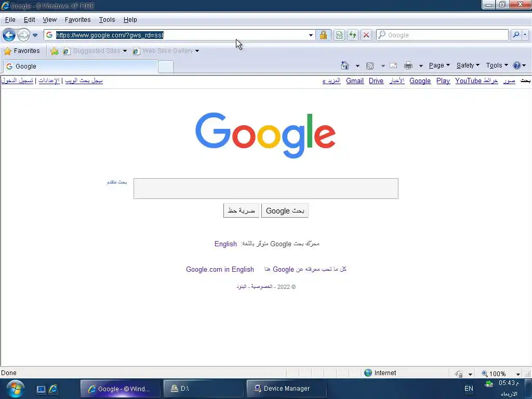Click the Read Mail envelope icon
Screen dimensions: 532x399
[x=393, y=65]
